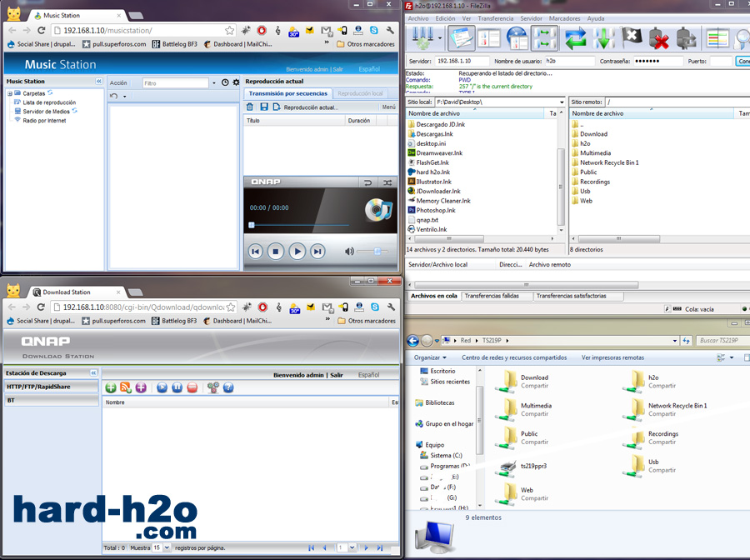Click the Music Station playback progress bar
This screenshot has height=560, width=750.
click(x=299, y=225)
